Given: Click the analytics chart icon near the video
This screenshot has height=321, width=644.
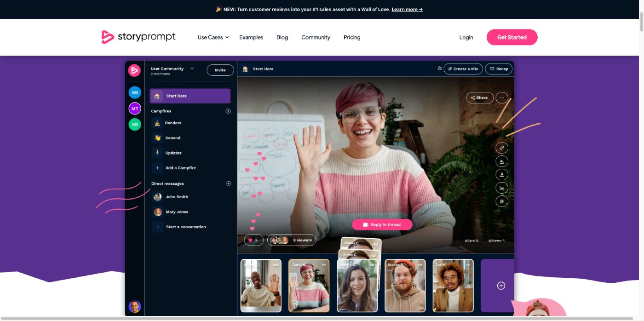Looking at the screenshot, I should pyautogui.click(x=501, y=188).
